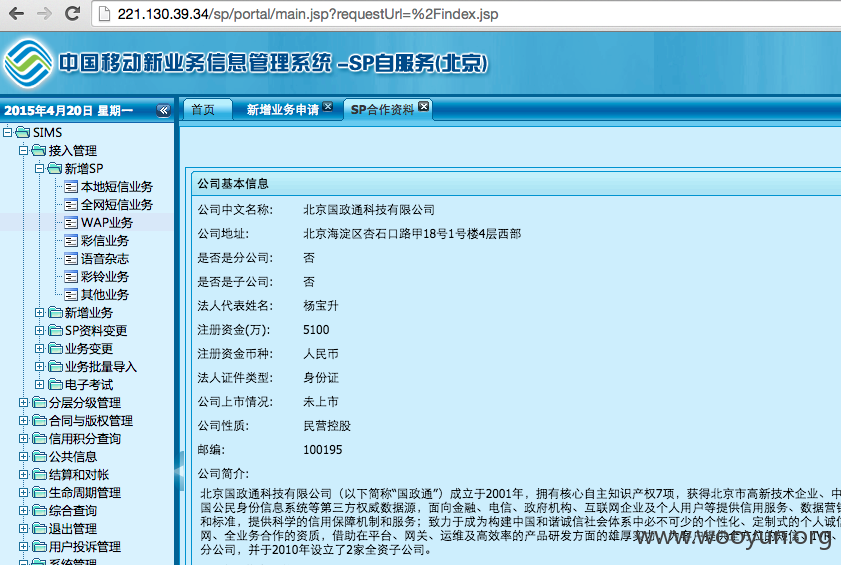Expand the 业务变更 folder
The width and height of the screenshot is (841, 565).
click(x=39, y=348)
